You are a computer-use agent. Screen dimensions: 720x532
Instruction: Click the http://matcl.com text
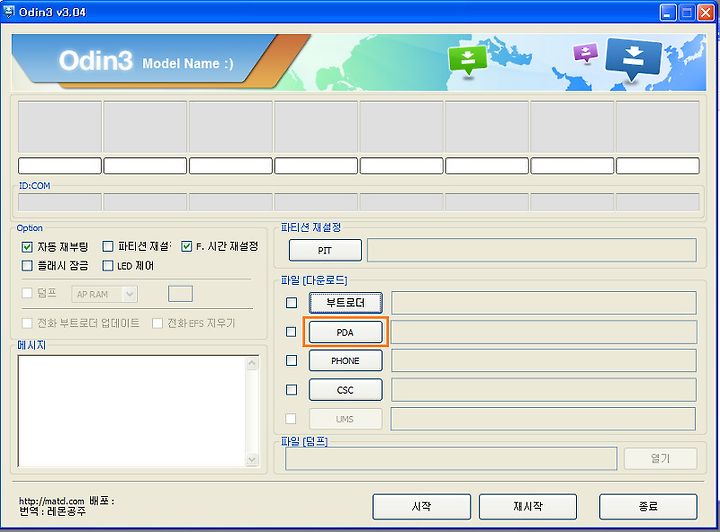pyautogui.click(x=51, y=501)
